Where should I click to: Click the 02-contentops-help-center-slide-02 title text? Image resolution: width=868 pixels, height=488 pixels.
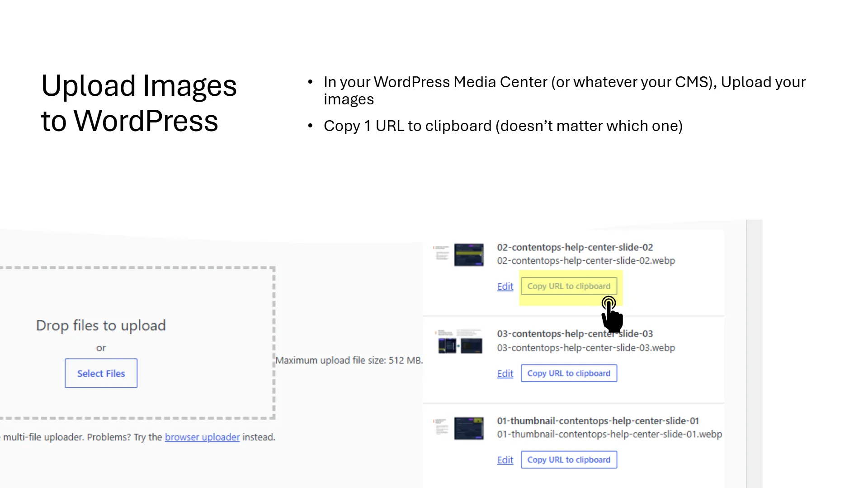point(575,247)
